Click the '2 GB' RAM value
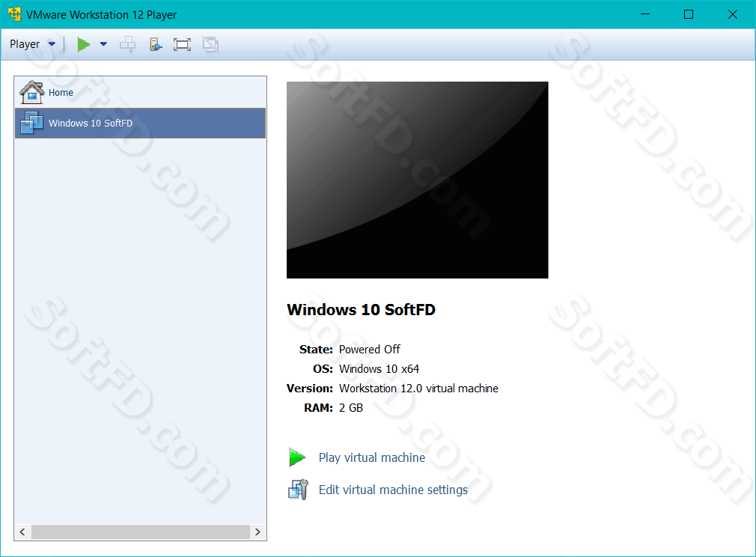The image size is (756, 557). pos(351,408)
